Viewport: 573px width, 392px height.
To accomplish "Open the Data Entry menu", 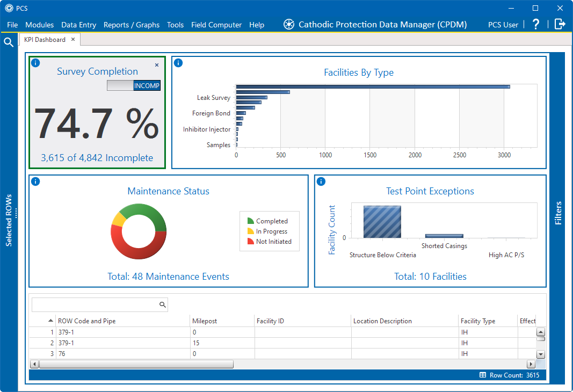I will pyautogui.click(x=78, y=25).
